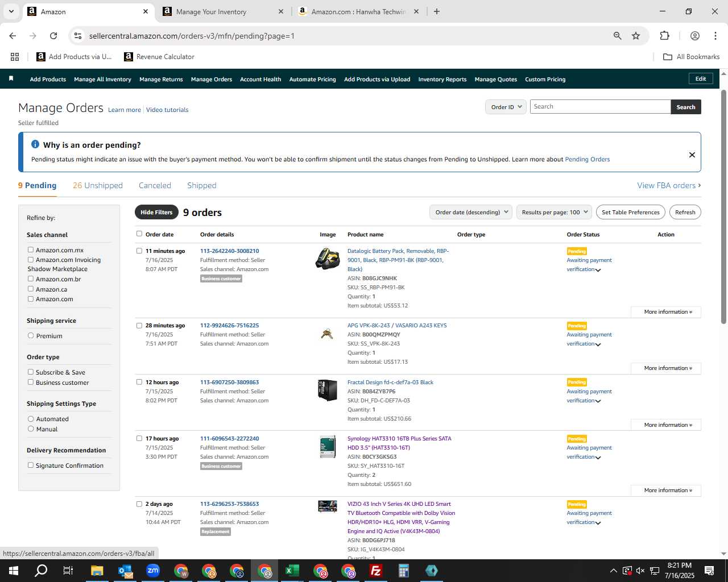
Task: Expand More information for the Datalogic order
Action: 666,312
